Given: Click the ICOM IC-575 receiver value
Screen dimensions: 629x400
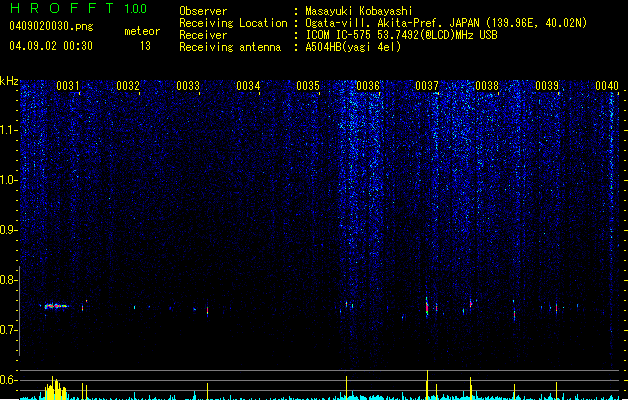Looking at the screenshot, I should (x=401, y=35).
